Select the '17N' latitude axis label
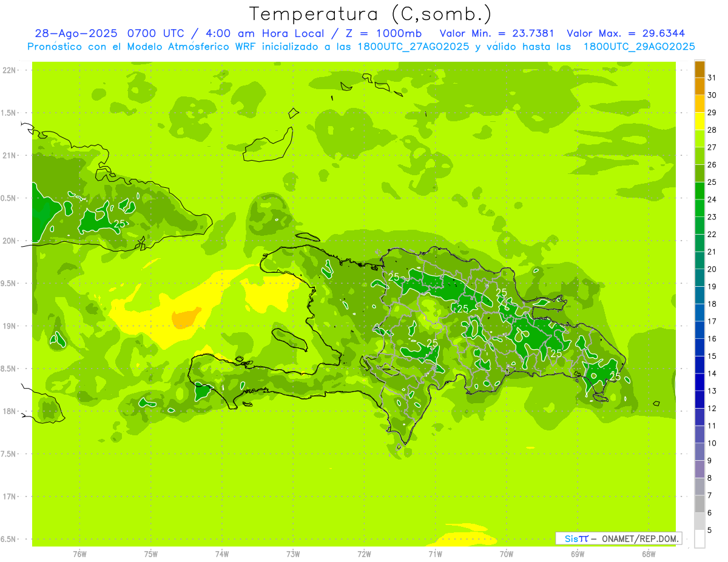The height and width of the screenshot is (562, 728). click(x=10, y=497)
